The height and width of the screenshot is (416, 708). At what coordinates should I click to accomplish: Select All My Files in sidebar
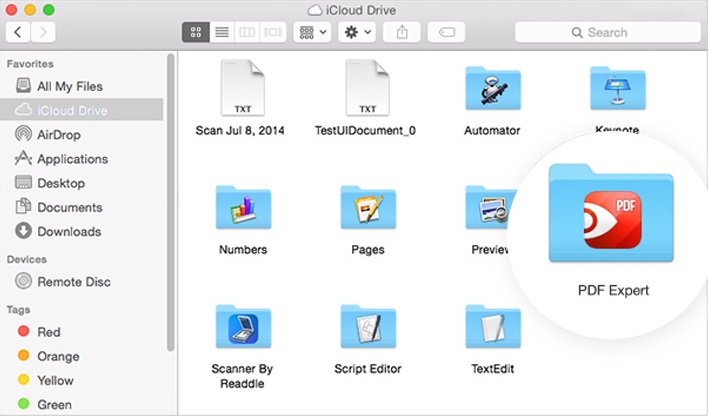click(x=81, y=86)
